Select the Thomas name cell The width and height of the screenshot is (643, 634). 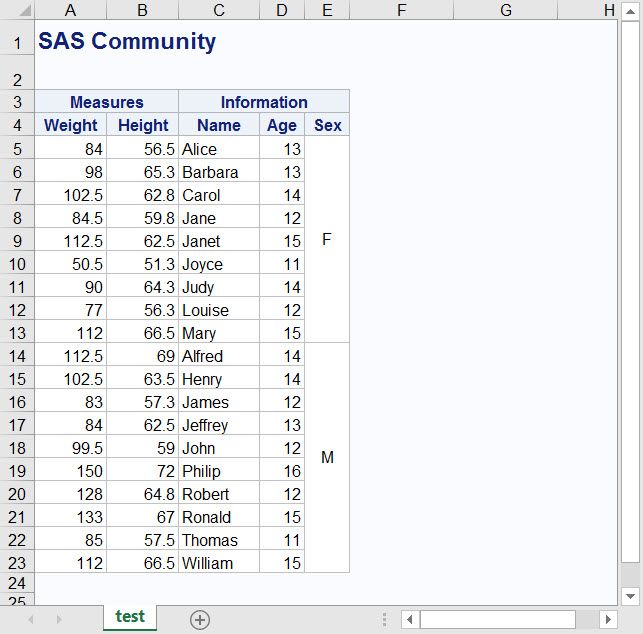tap(219, 540)
